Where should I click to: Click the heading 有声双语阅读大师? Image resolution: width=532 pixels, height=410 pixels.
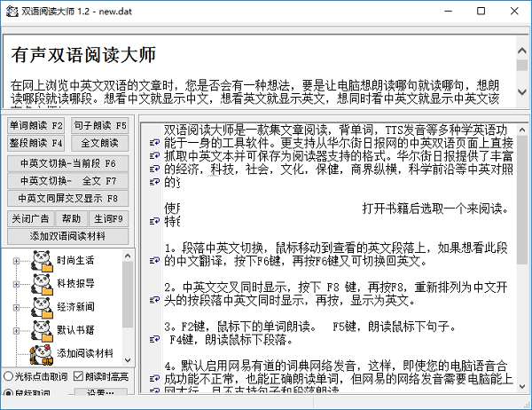83,55
